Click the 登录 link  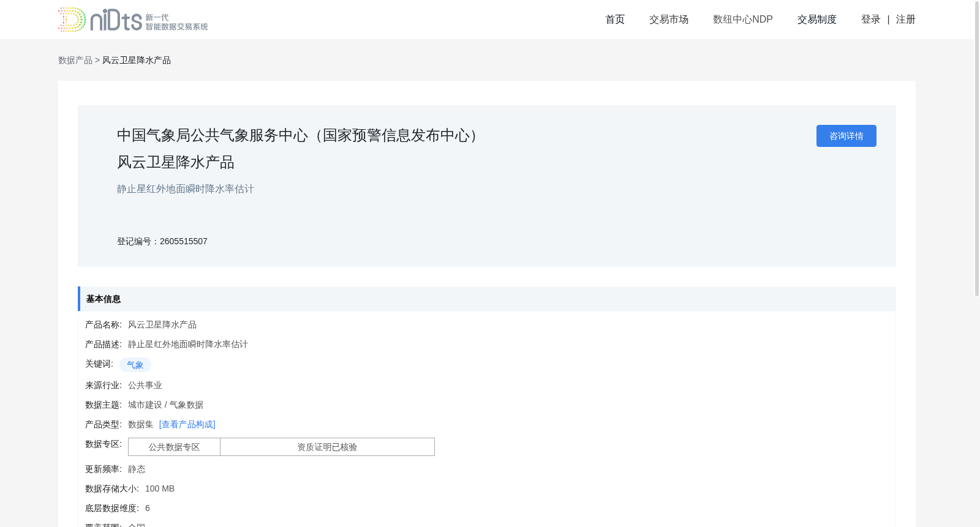tap(870, 20)
